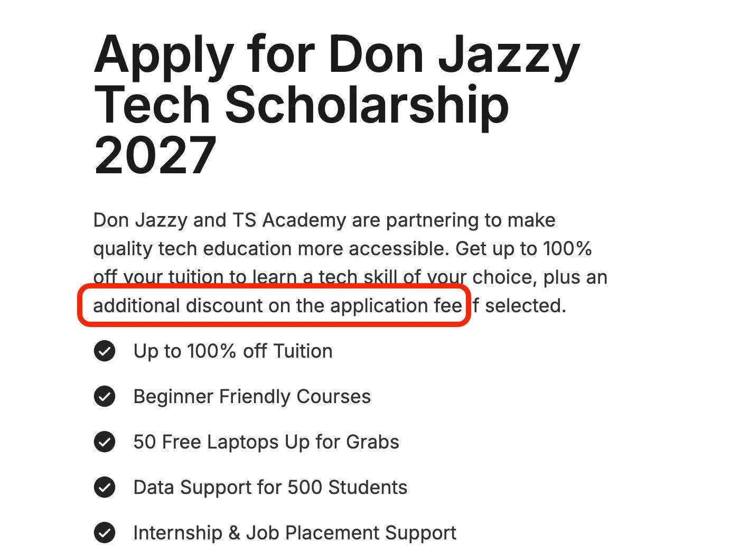Click the 'Data Support for 500 Students' text
This screenshot has width=730, height=560.
270,487
